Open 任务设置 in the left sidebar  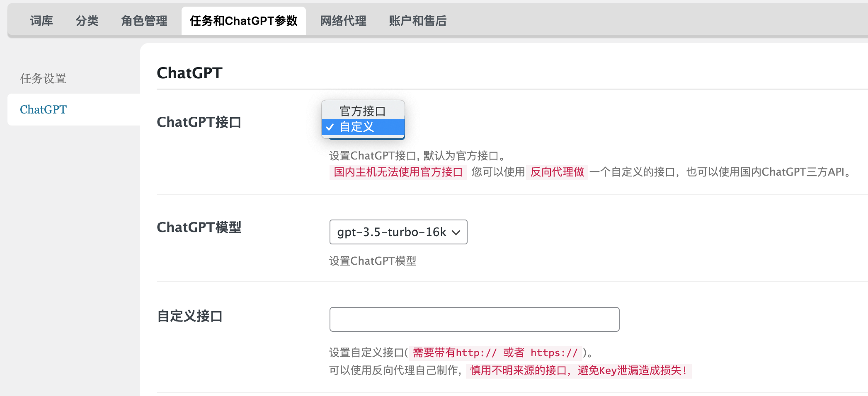43,78
